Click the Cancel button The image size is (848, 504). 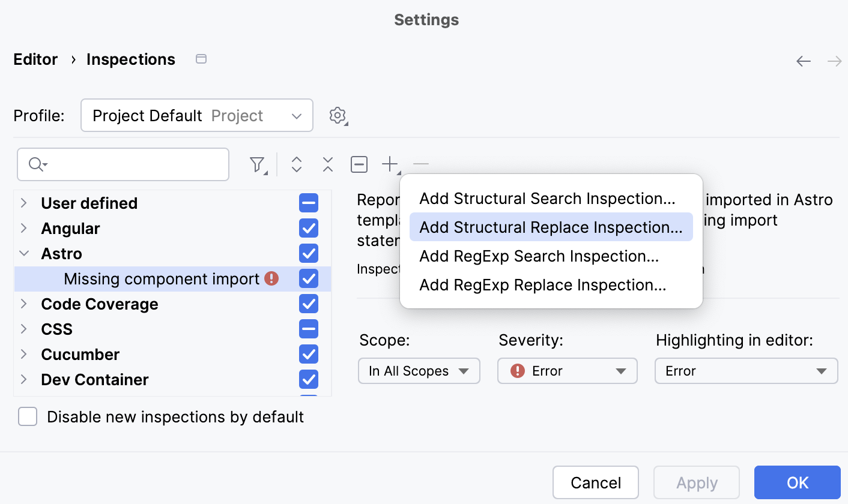pyautogui.click(x=595, y=482)
